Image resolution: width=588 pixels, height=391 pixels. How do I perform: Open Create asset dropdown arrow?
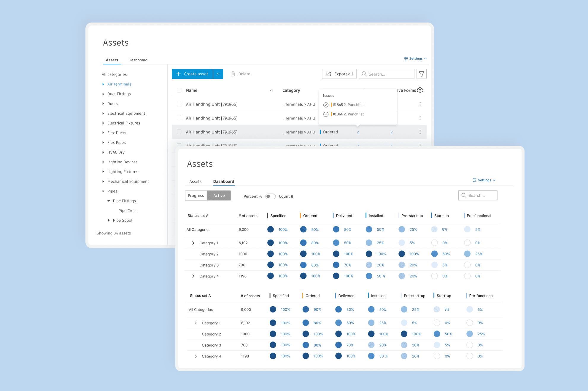pos(218,74)
